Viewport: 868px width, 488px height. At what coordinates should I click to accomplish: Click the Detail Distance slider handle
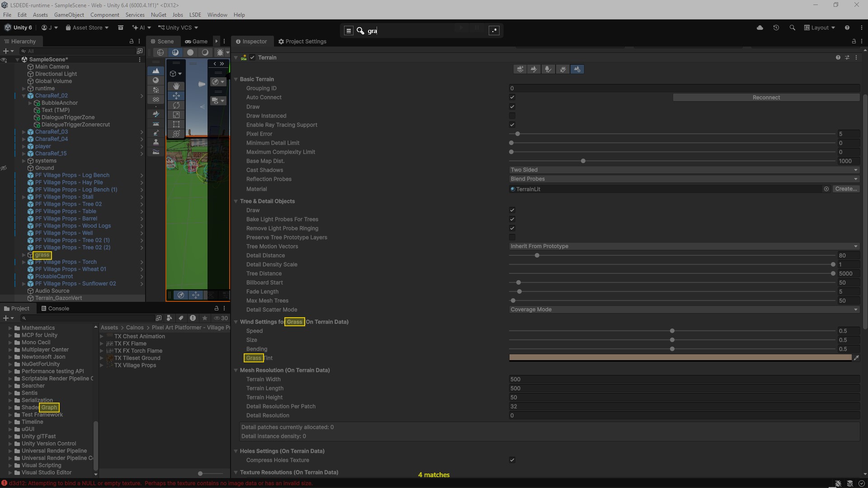coord(537,255)
